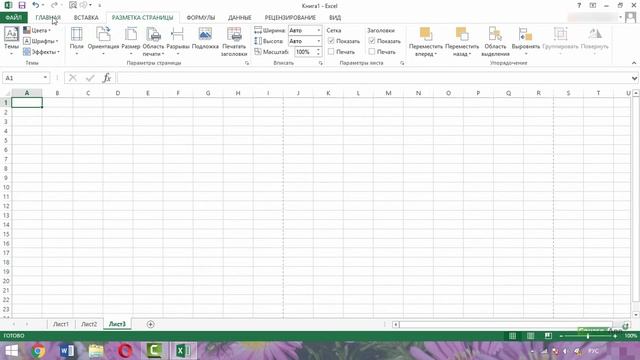640x360 pixels.
Task: Switch to Normal view in status bar
Action: (x=513, y=336)
